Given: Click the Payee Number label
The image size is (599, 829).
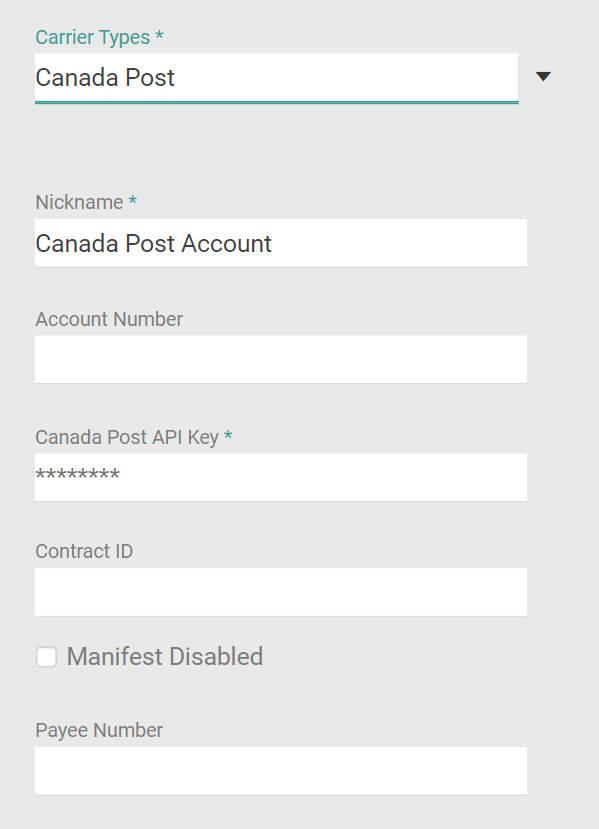Looking at the screenshot, I should pyautogui.click(x=98, y=729).
